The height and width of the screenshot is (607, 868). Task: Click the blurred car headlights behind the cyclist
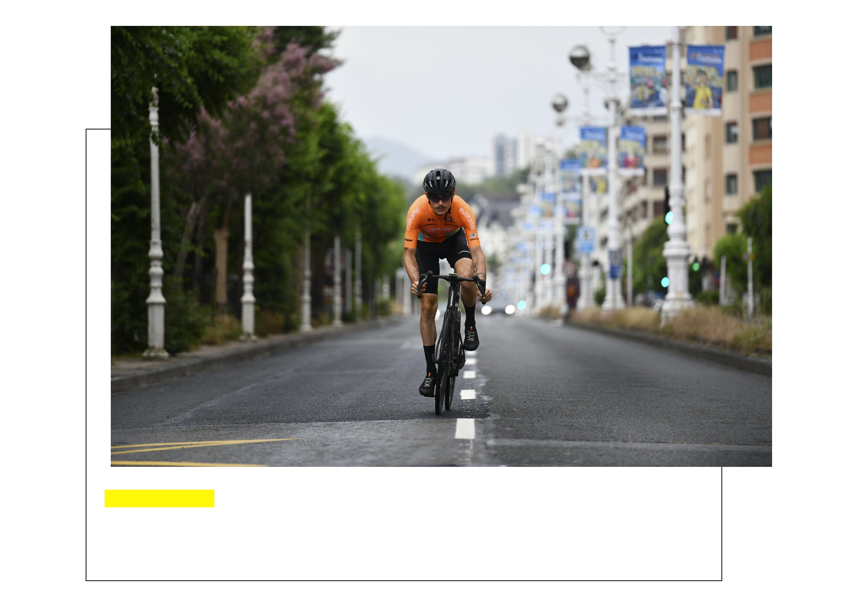coord(498,310)
